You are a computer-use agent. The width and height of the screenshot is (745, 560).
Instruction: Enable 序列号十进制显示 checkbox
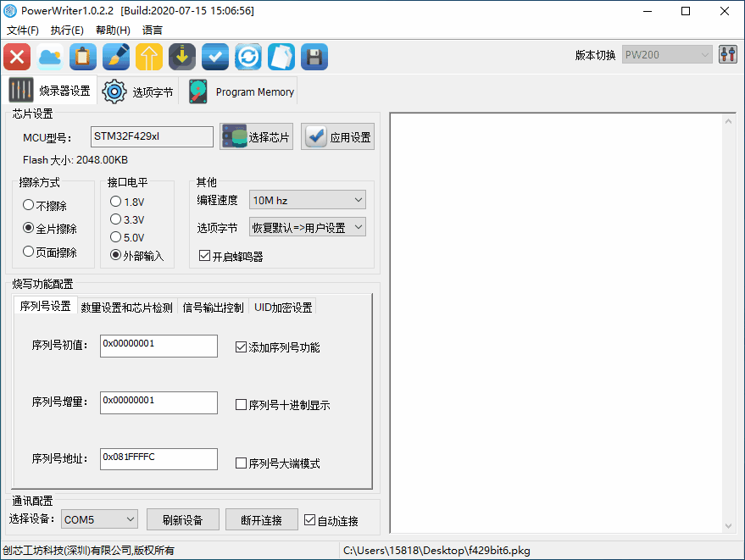tap(283, 405)
